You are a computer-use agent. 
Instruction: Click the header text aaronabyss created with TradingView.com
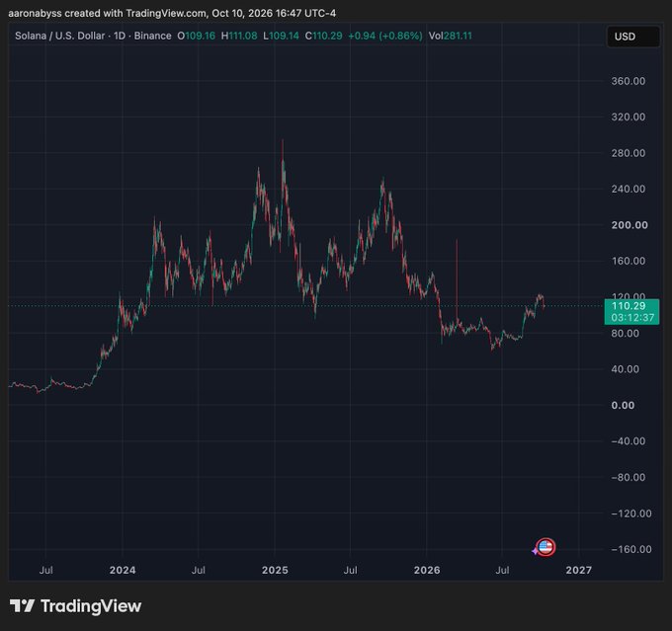[107, 13]
